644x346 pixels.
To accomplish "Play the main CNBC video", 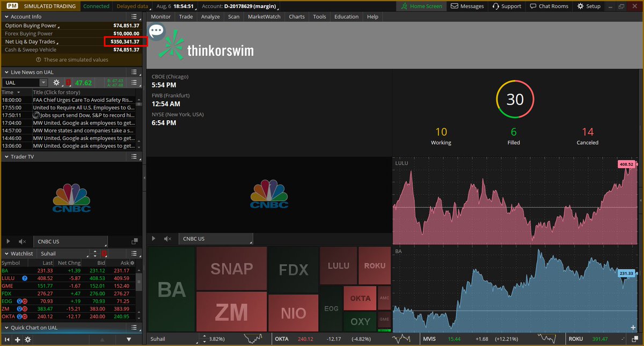I will click(154, 239).
